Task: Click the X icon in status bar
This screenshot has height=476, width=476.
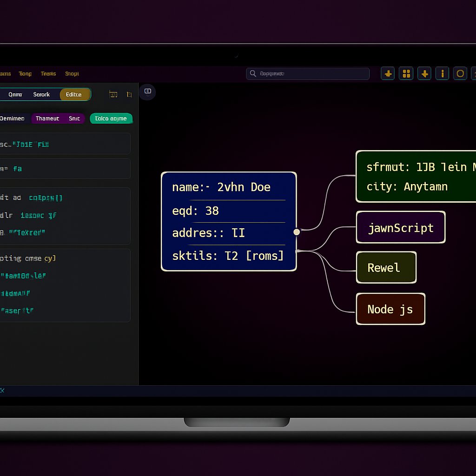Action: click(2, 390)
